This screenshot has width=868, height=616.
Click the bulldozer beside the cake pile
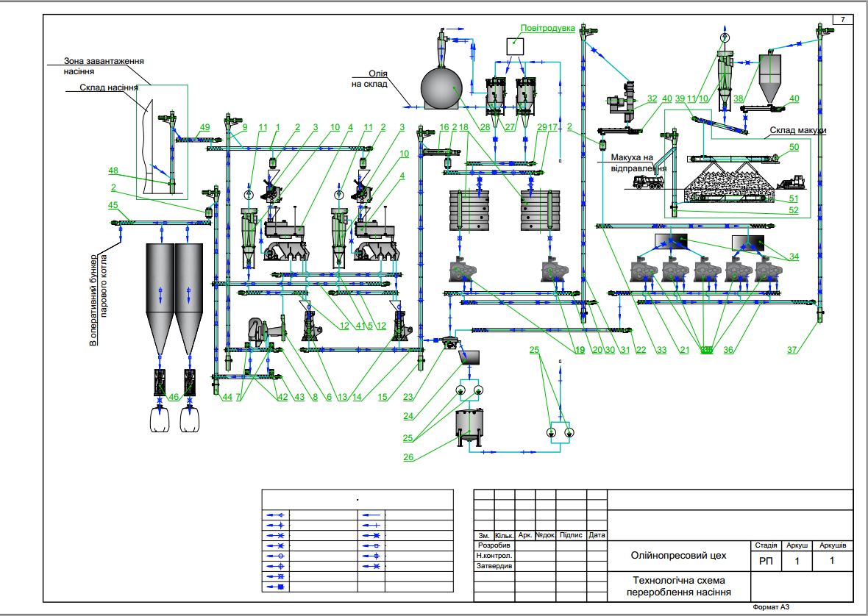[791, 182]
